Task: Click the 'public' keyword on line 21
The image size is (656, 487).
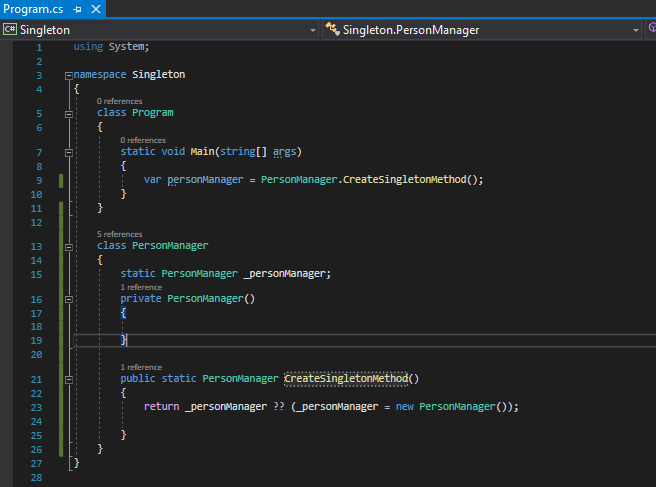Action: tap(138, 379)
